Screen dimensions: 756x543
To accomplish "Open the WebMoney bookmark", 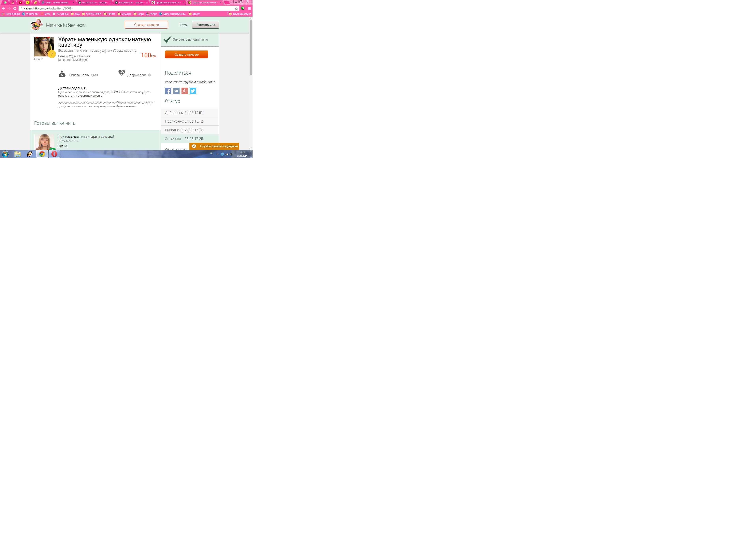I will (30, 14).
